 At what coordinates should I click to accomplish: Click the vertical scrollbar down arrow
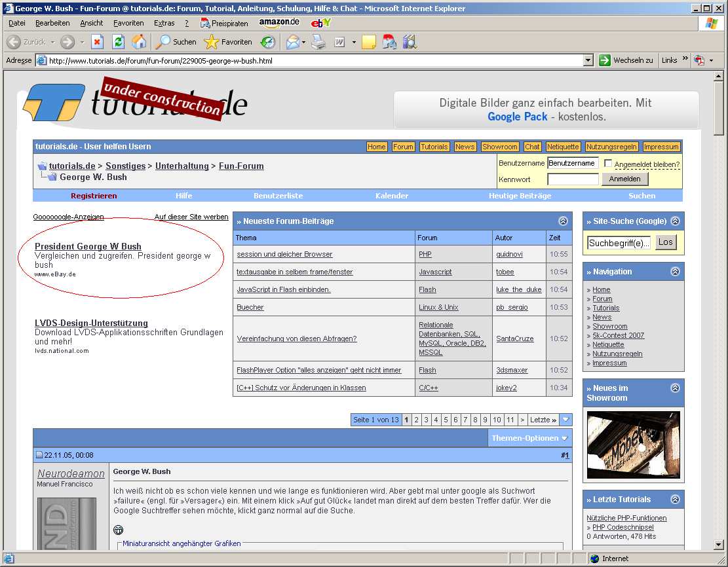click(x=718, y=544)
